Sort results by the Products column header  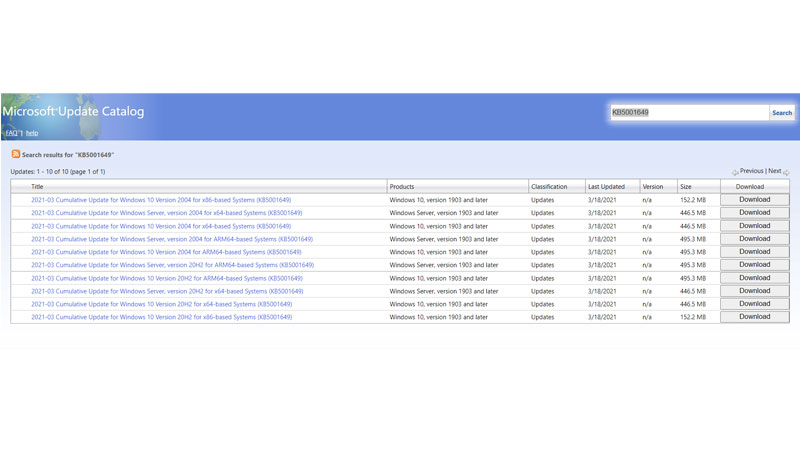click(x=402, y=187)
